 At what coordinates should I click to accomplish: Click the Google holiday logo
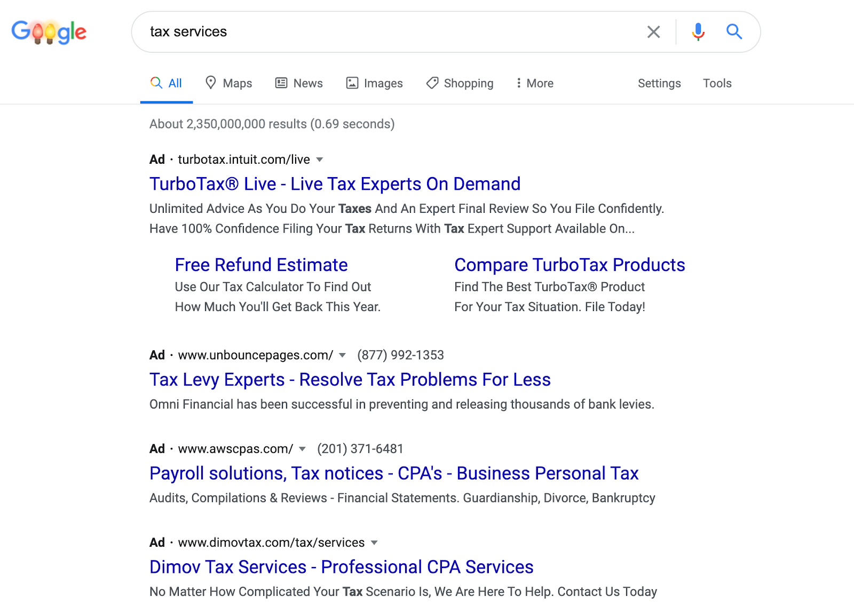49,32
